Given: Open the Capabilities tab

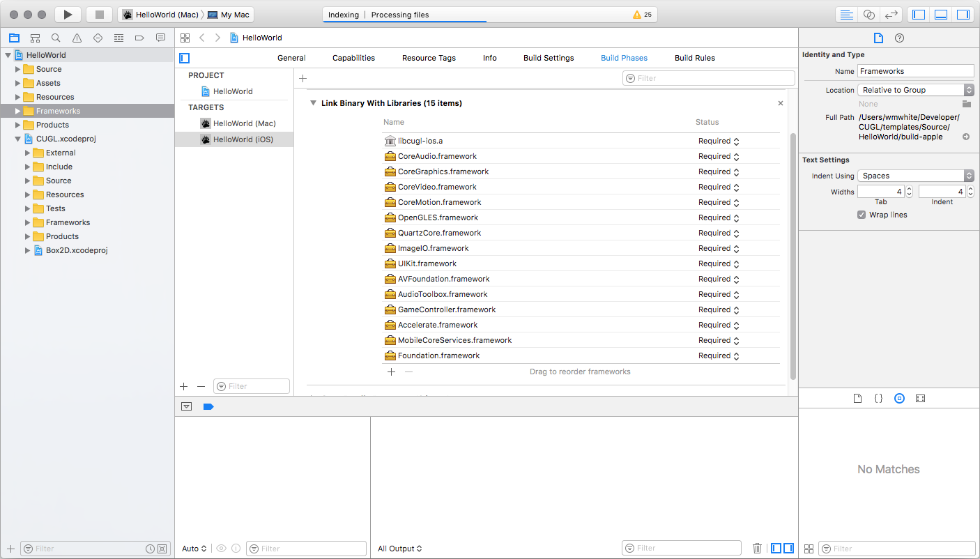Looking at the screenshot, I should click(x=353, y=58).
